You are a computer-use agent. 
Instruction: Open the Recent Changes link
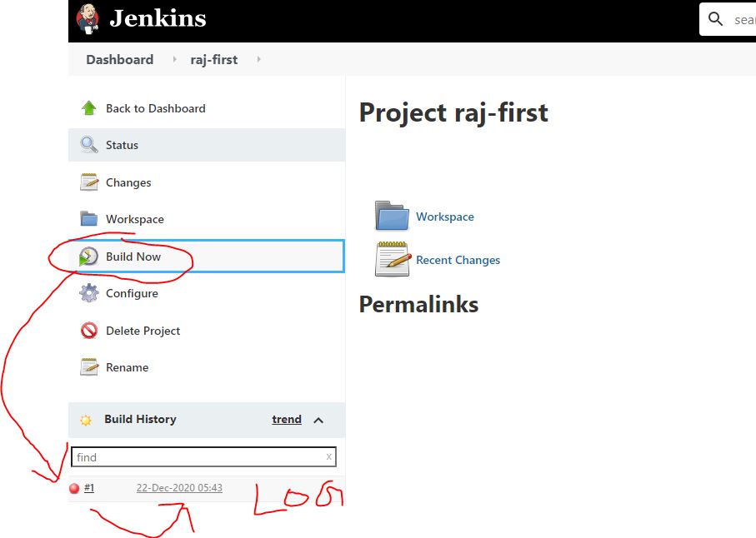click(458, 260)
